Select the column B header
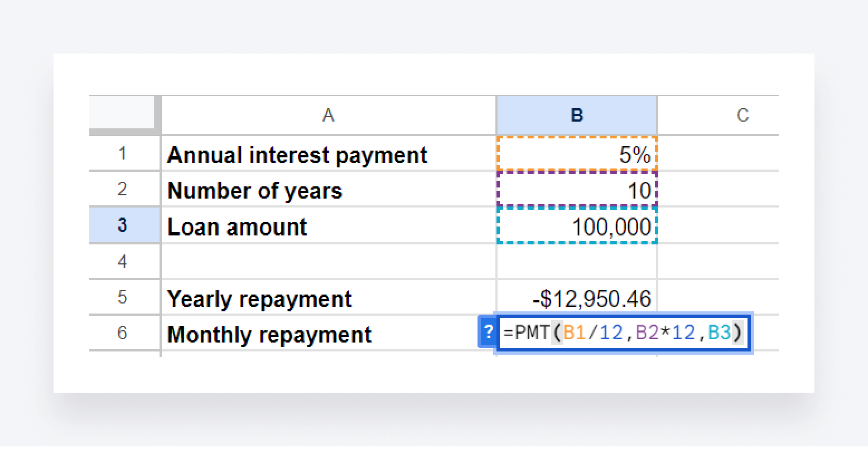868x453 pixels. (x=577, y=115)
